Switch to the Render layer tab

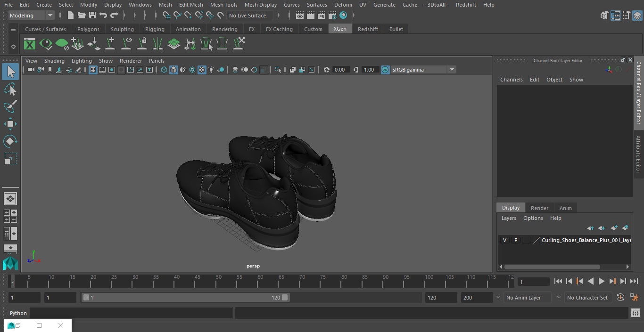point(539,208)
